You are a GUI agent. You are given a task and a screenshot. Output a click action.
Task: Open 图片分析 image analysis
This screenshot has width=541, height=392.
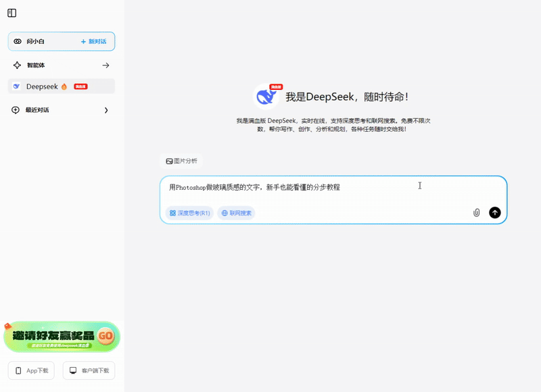point(181,161)
